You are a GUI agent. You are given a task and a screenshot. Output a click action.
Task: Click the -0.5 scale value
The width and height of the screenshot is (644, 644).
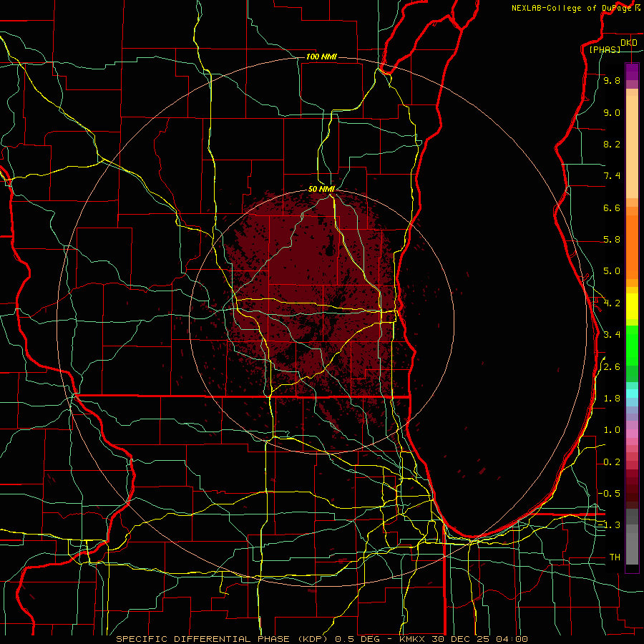pos(609,494)
